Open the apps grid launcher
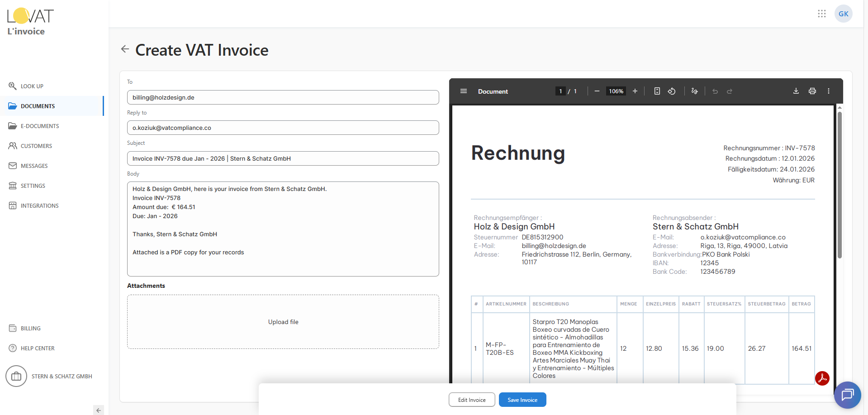868x415 pixels. tap(821, 14)
